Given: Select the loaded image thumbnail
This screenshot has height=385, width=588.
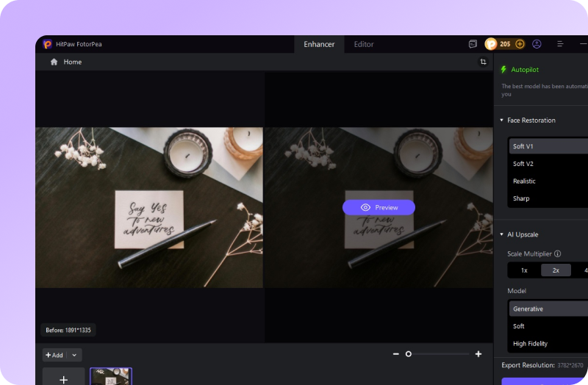Looking at the screenshot, I should [111, 376].
